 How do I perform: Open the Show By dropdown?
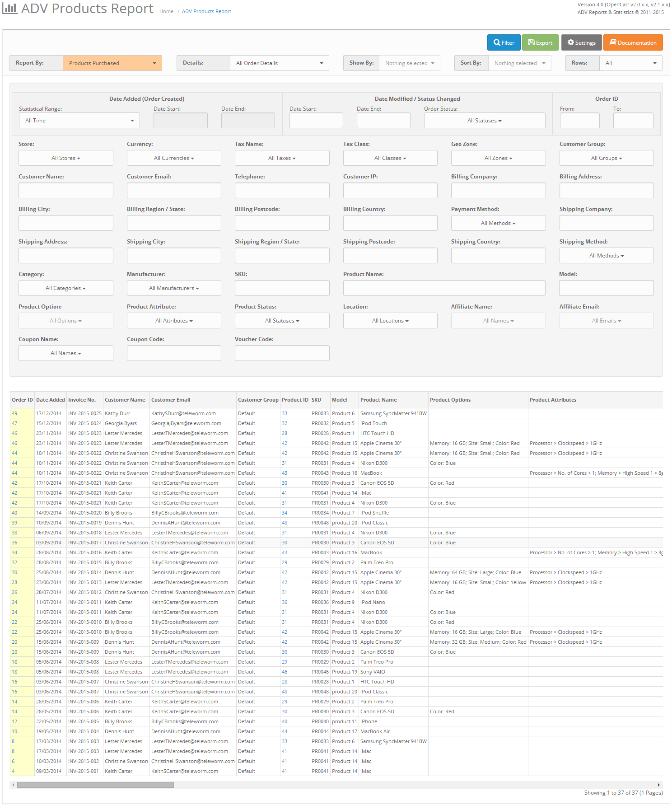(410, 63)
